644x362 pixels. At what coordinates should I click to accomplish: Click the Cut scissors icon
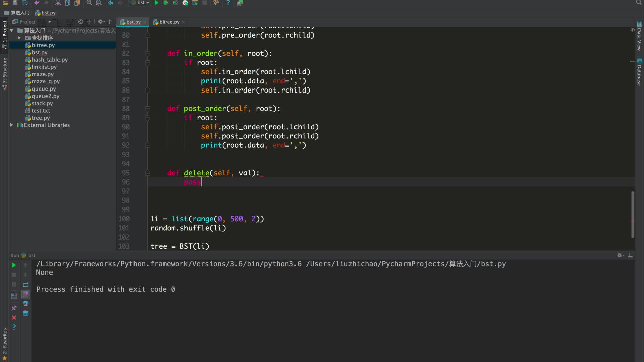[58, 3]
